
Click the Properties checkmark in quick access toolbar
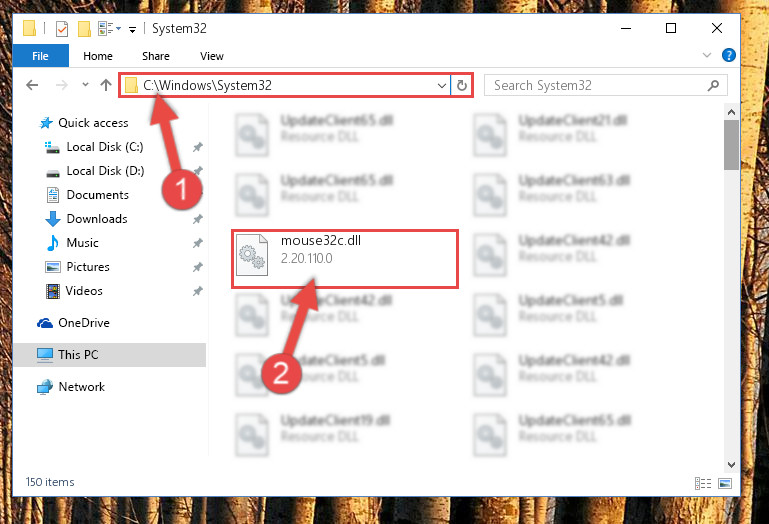tap(62, 29)
